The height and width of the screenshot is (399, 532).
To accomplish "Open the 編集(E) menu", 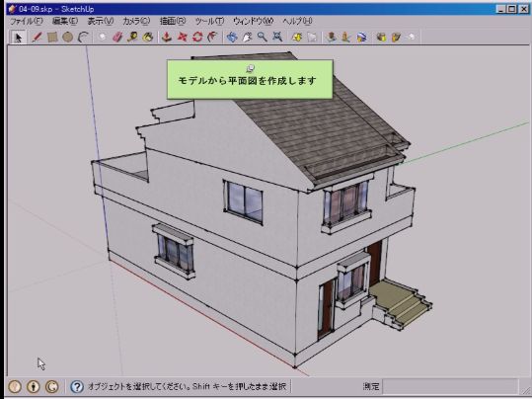I will click(x=65, y=21).
